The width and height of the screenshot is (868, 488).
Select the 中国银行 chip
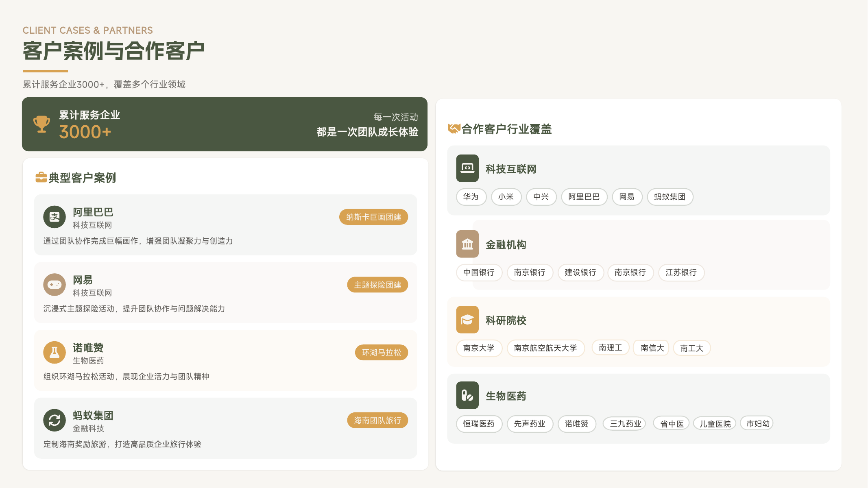click(479, 272)
